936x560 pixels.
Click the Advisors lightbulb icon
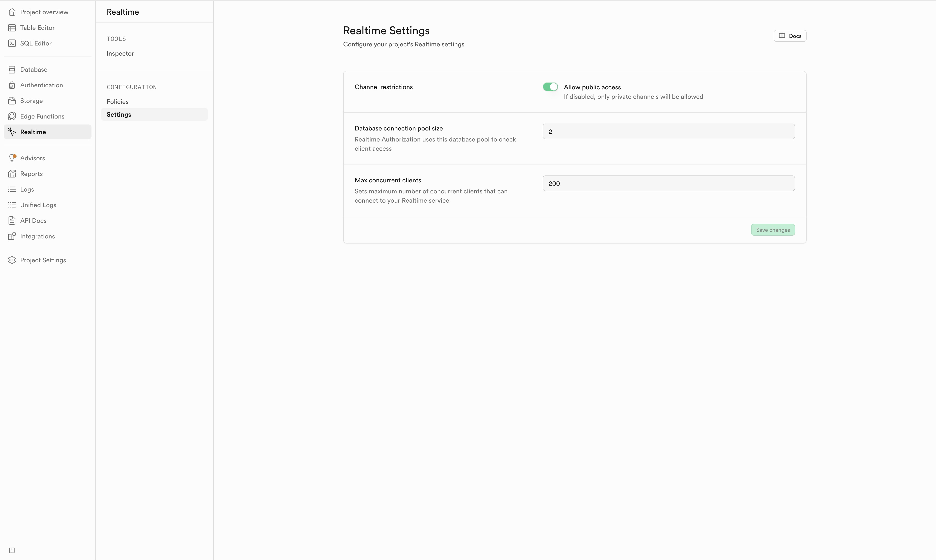pos(12,158)
